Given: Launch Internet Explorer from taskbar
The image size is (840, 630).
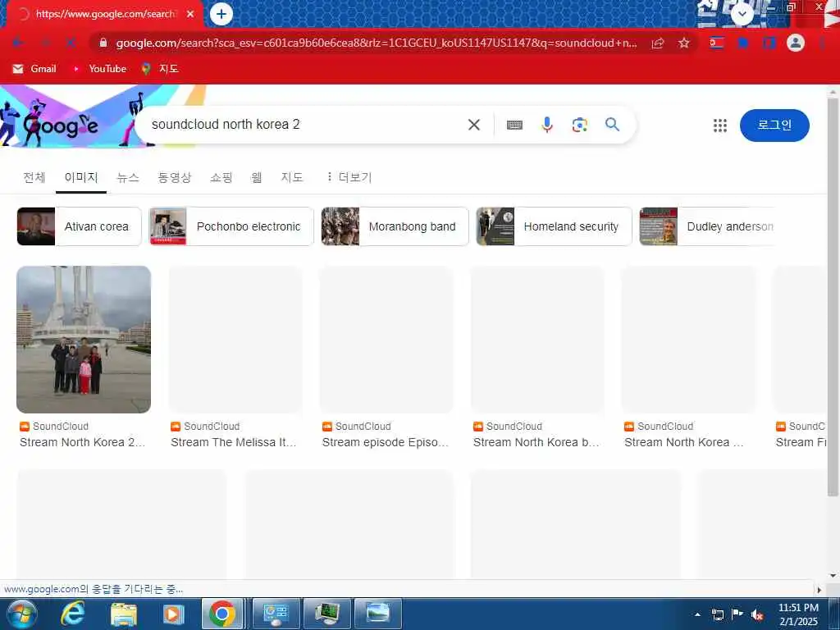Looking at the screenshot, I should point(72,614).
